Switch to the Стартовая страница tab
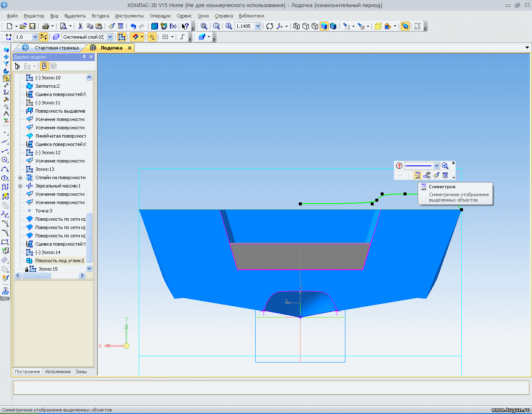Viewport: 532px width, 414px height. 57,48
